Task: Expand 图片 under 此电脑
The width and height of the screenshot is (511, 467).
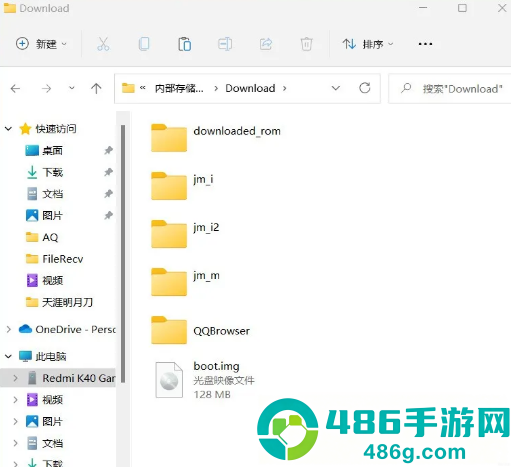Action: (x=15, y=422)
